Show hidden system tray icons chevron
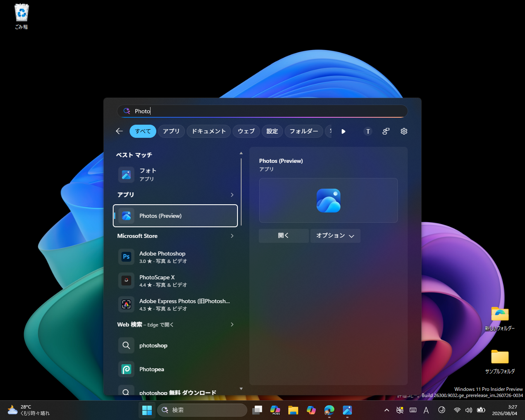Viewport: 525px width, 420px height. [x=386, y=410]
